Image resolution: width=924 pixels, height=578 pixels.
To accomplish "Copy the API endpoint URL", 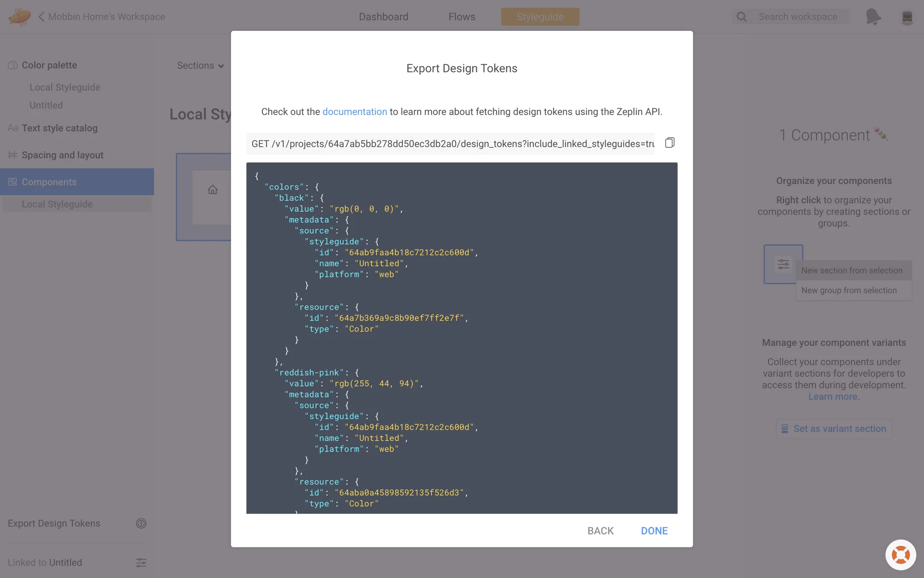I will coord(669,143).
